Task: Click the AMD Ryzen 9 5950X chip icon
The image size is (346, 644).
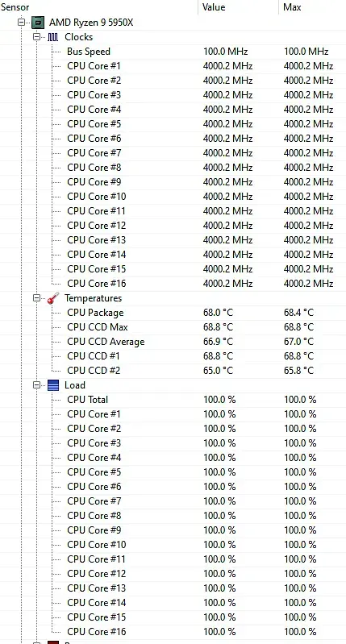Action: (x=38, y=23)
